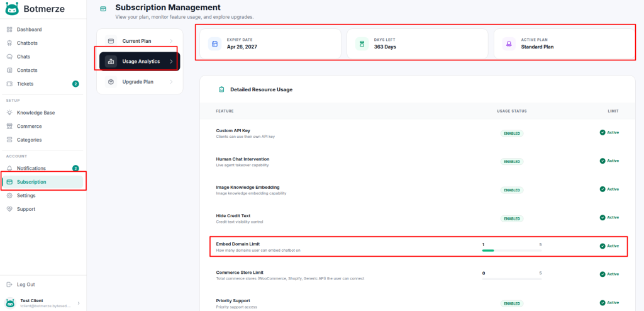644x311 pixels.
Task: Open the Chatbots section
Action: 43,43
